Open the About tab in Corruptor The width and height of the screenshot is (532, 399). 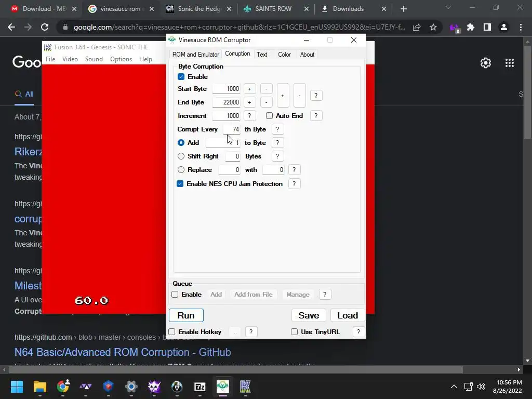pyautogui.click(x=307, y=54)
